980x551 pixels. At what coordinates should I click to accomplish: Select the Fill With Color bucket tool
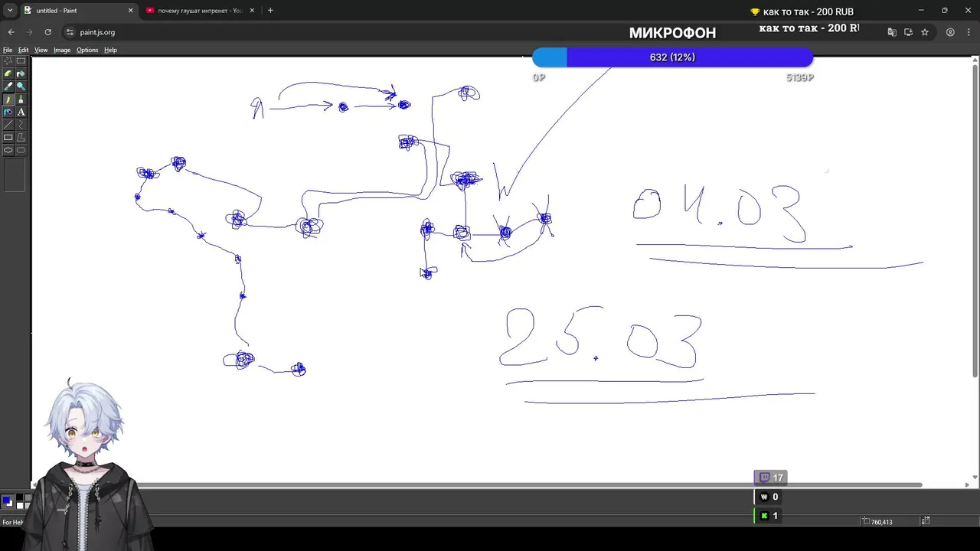coord(21,74)
